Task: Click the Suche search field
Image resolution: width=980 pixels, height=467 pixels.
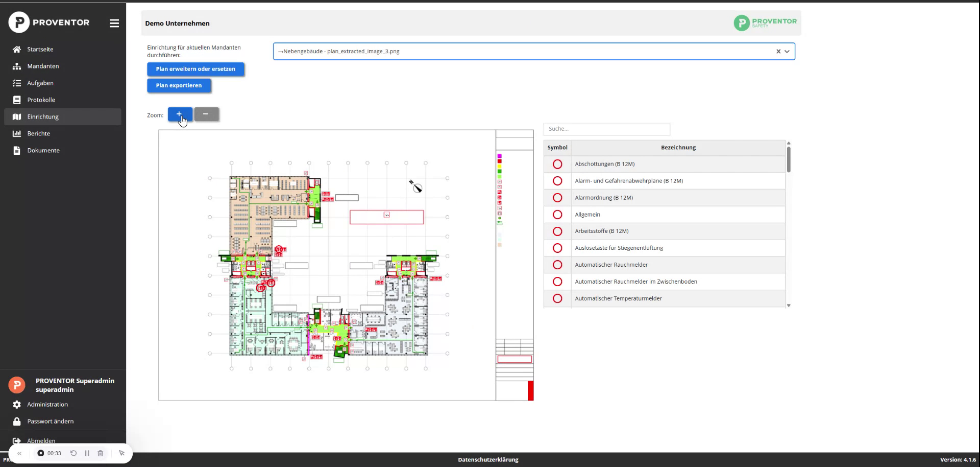Action: pos(606,129)
